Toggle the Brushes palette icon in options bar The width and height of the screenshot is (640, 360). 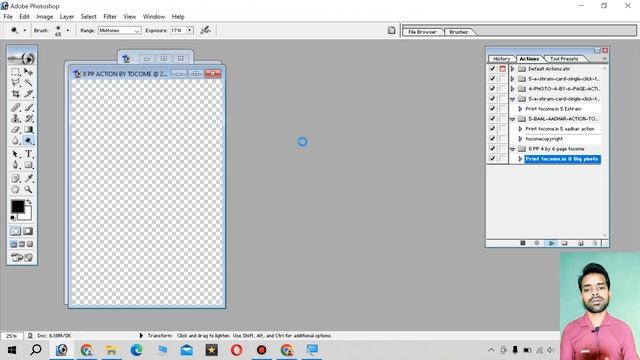[x=391, y=30]
